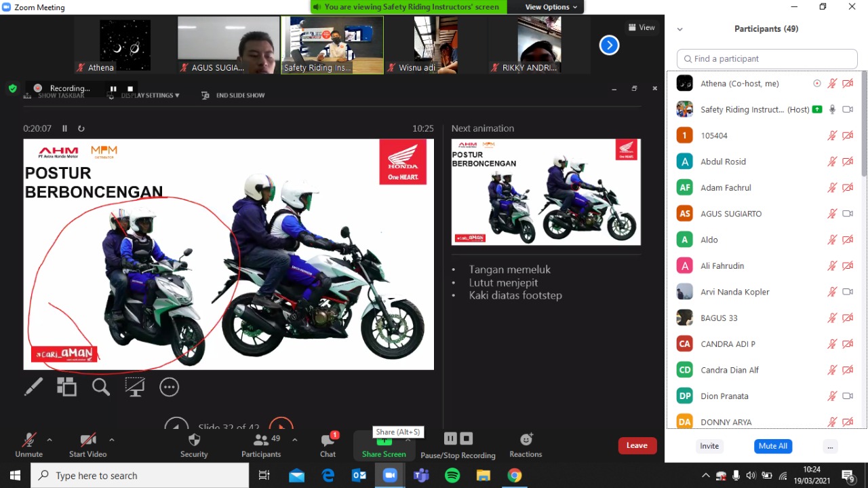Open the View Options dropdown

tap(551, 7)
